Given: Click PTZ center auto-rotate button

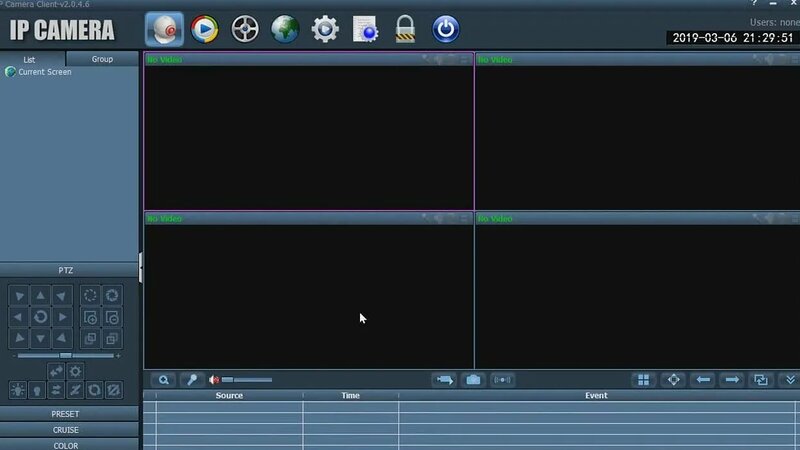Looking at the screenshot, I should pyautogui.click(x=40, y=317).
